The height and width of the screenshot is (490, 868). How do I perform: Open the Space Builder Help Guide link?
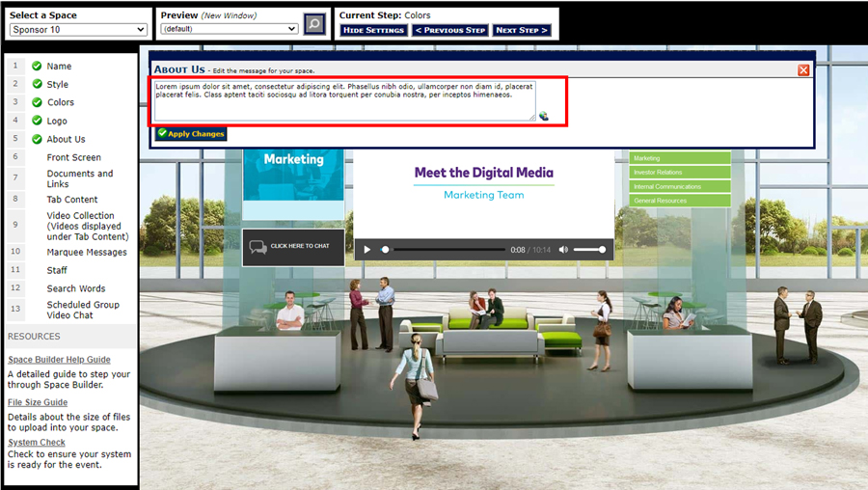tap(59, 360)
